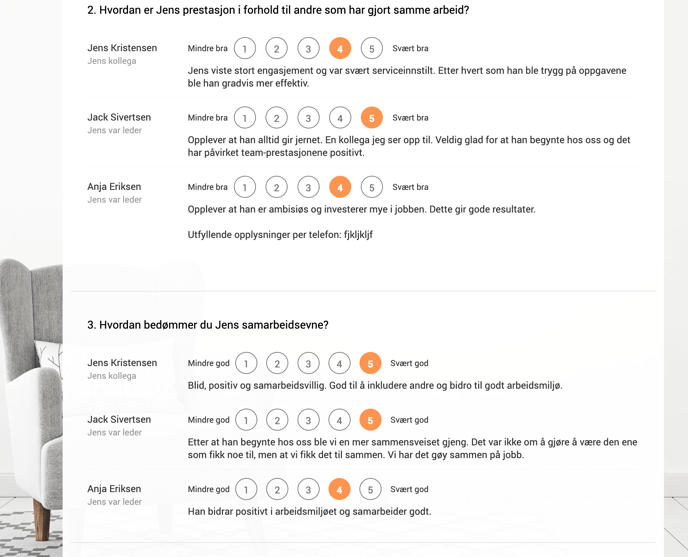Viewport: 688px width, 557px height.
Task: Select rating 5 for Jens Kristensen's performance
Action: pyautogui.click(x=372, y=48)
